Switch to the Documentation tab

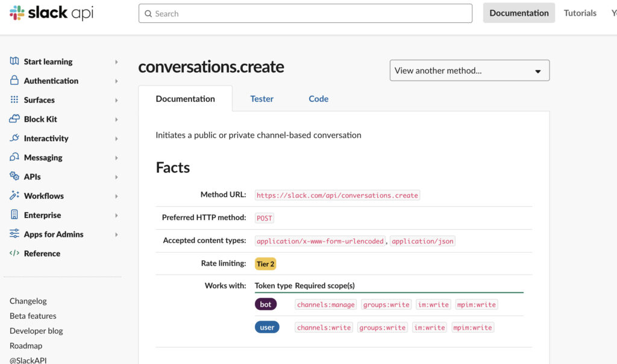(x=186, y=99)
